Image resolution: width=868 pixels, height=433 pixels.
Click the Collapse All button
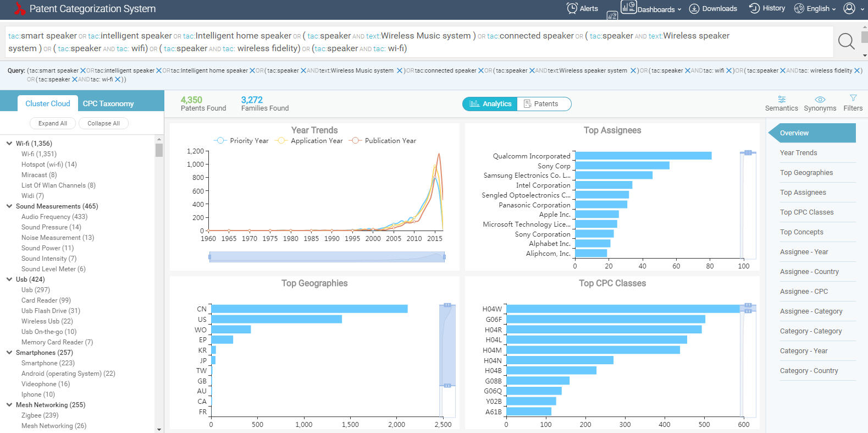coord(103,123)
